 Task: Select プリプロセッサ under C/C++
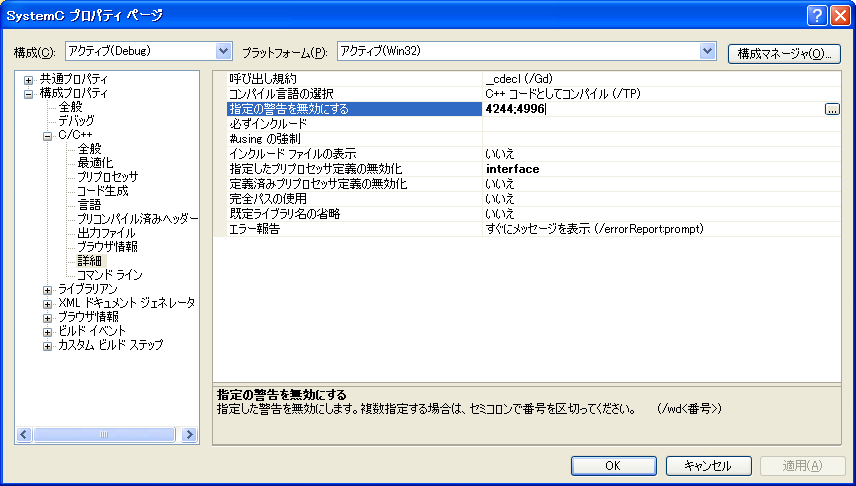tap(108, 177)
